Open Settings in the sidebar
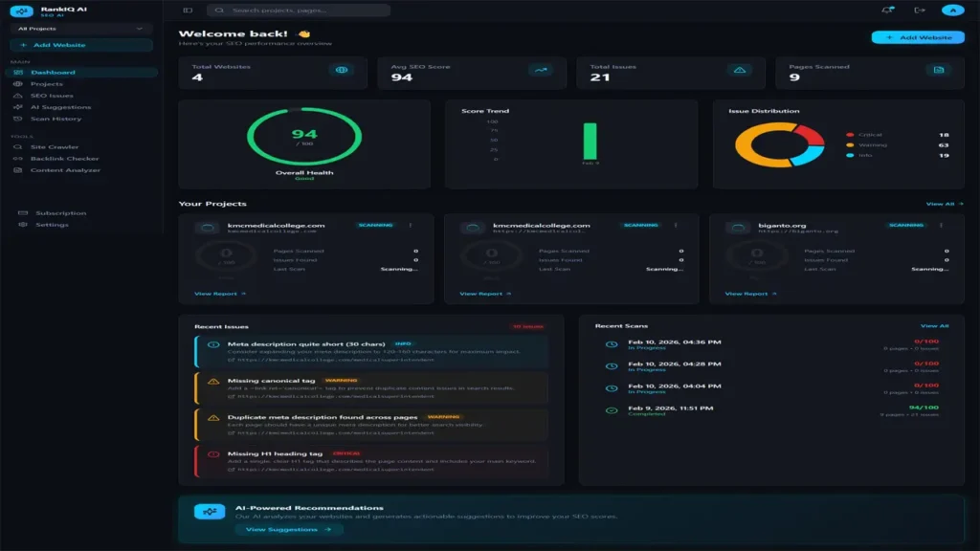 [81, 225]
